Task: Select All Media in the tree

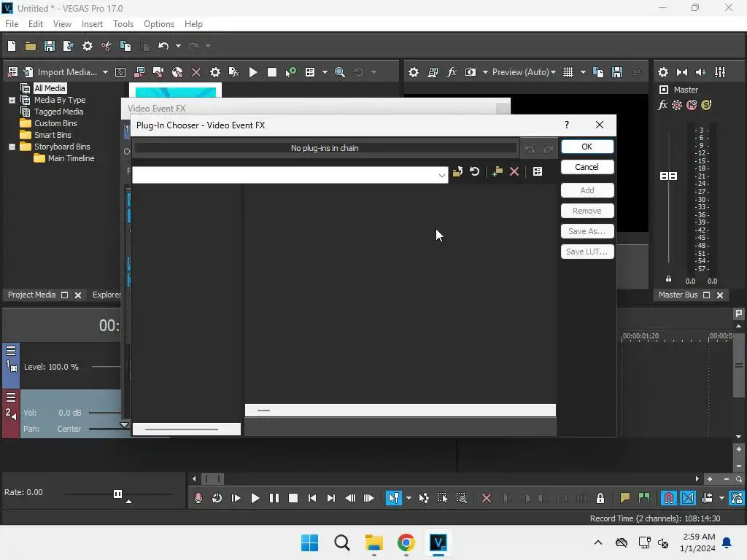Action: 50,88
